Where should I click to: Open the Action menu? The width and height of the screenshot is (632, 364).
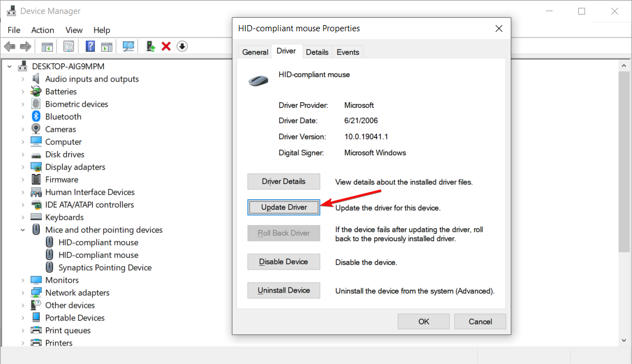coord(42,30)
